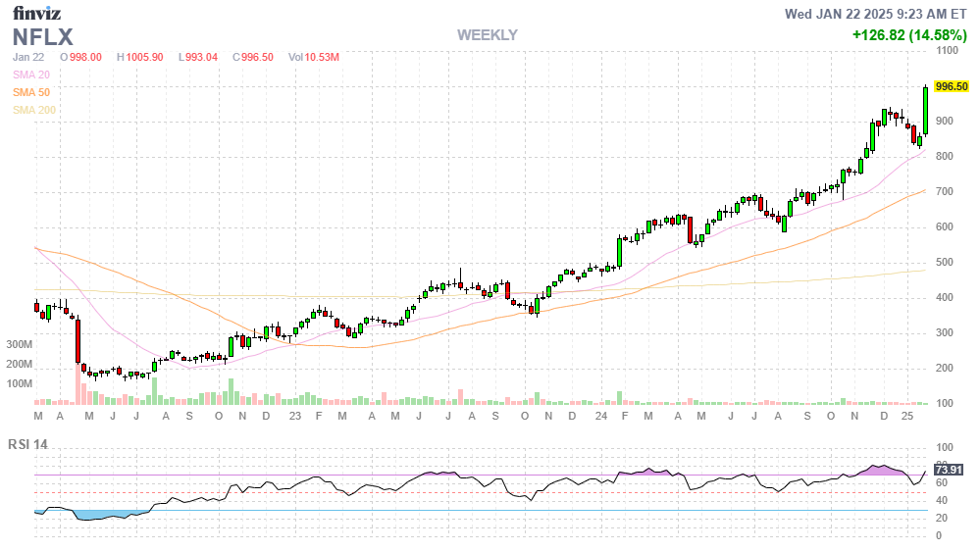Click the 1100 price axis label
The image size is (980, 551).
pyautogui.click(x=948, y=50)
